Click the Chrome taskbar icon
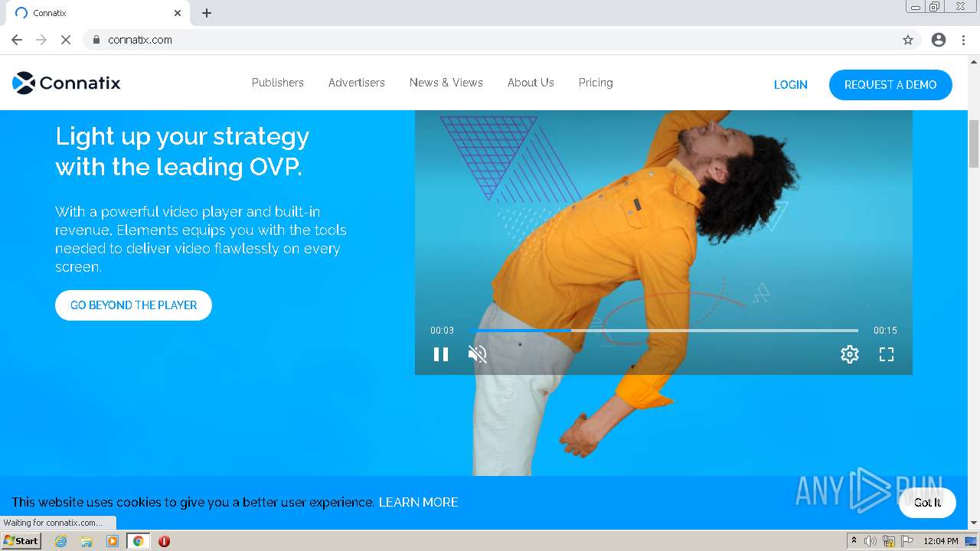This screenshot has width=980, height=551. 139,541
